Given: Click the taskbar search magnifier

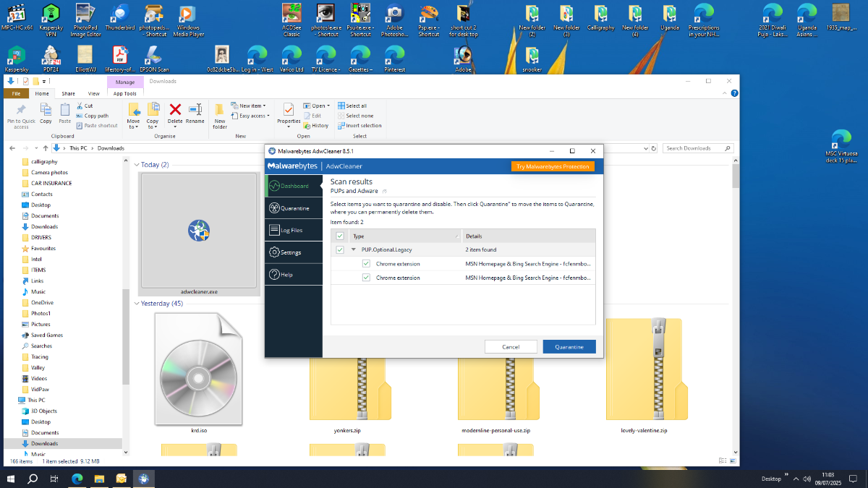Looking at the screenshot, I should coord(33,479).
